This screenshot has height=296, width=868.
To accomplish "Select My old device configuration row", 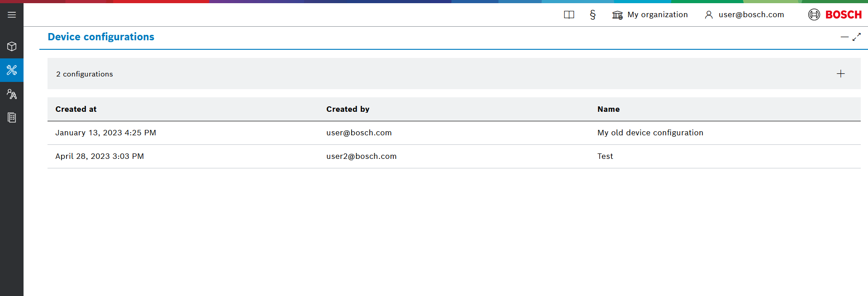I will 650,133.
